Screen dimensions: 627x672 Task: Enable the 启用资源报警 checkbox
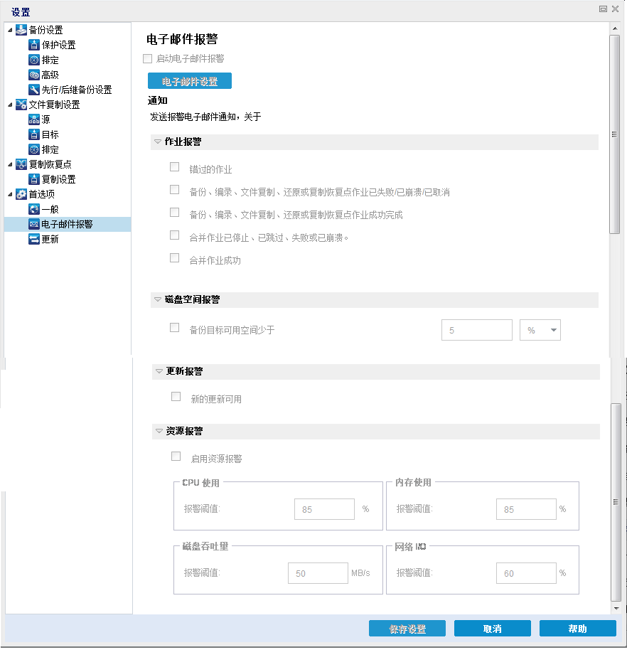point(176,457)
